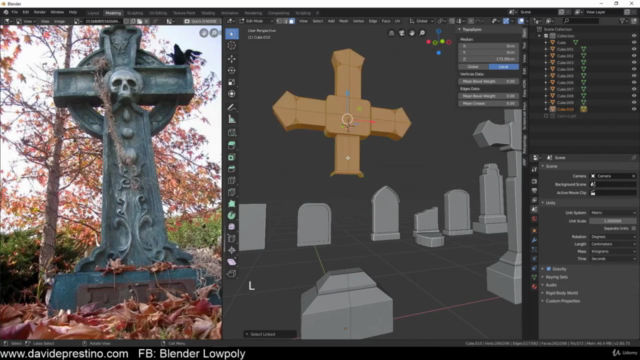Viewport: 640px width, 360px height.
Task: Toggle camera view gizmo icon
Action: click(402, 33)
